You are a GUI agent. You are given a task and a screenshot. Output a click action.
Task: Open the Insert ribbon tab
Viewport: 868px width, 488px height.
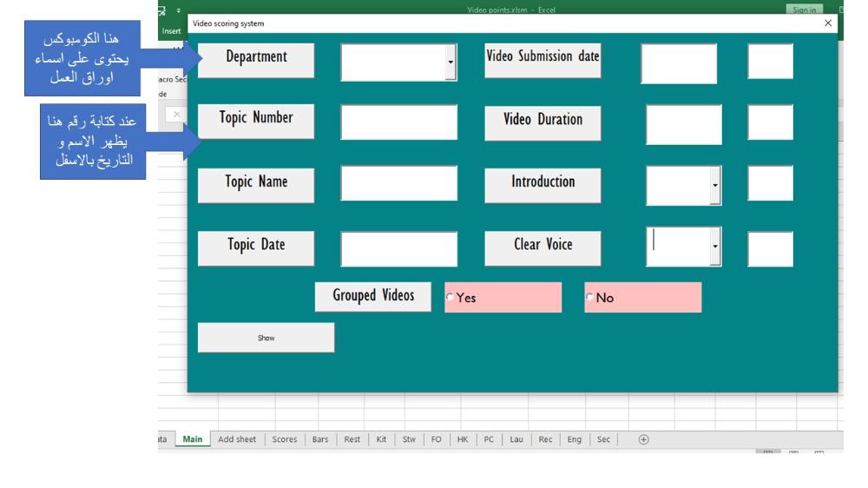pos(172,30)
